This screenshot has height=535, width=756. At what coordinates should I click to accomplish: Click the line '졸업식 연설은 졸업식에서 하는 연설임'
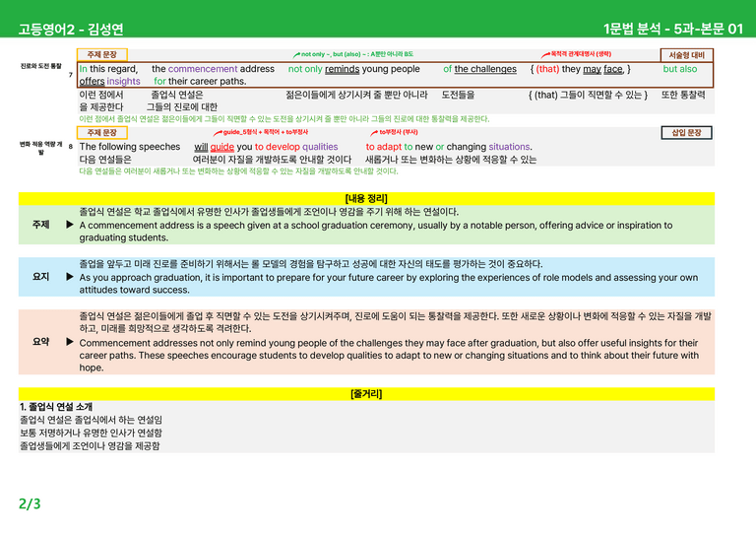(x=92, y=420)
